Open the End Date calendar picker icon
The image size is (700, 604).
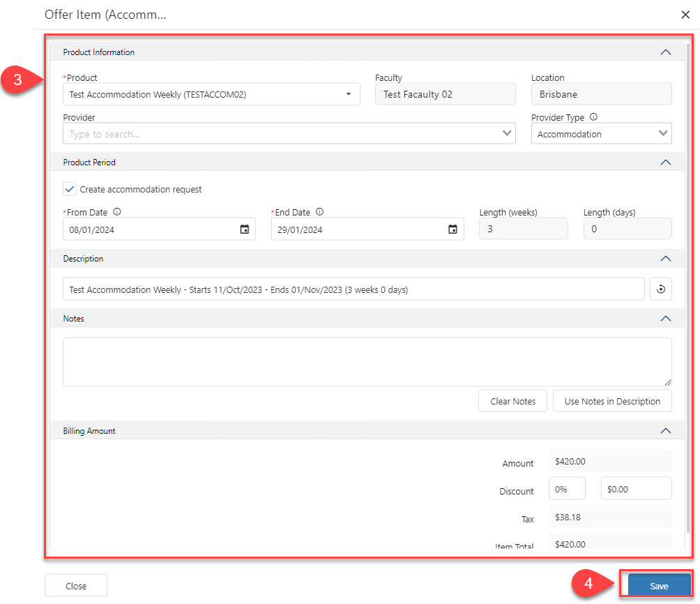coord(452,229)
